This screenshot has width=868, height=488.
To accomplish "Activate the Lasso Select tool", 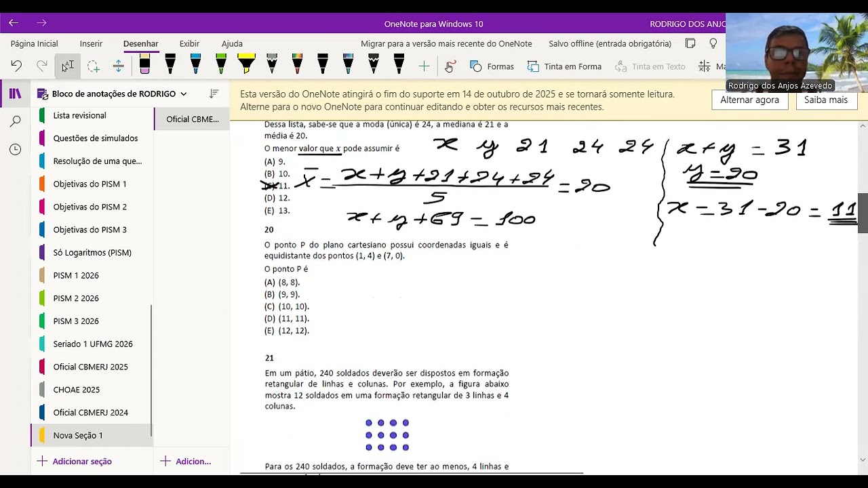I will click(x=93, y=66).
